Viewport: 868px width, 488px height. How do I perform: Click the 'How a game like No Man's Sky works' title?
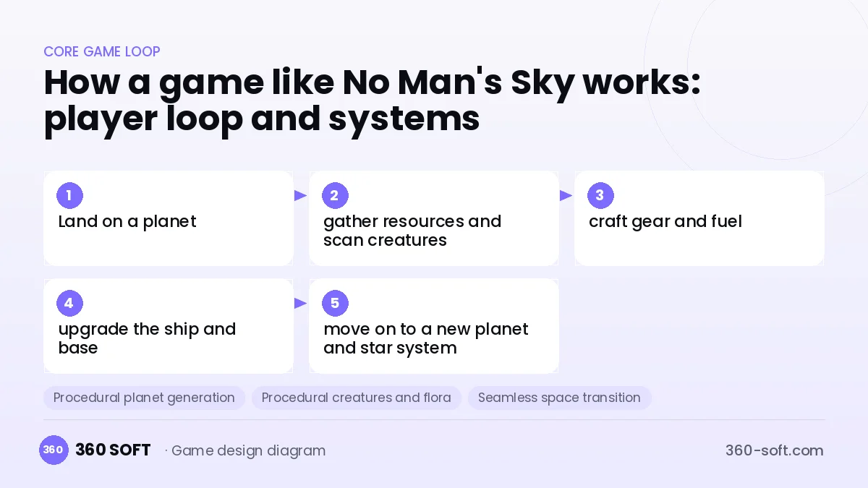point(372,101)
